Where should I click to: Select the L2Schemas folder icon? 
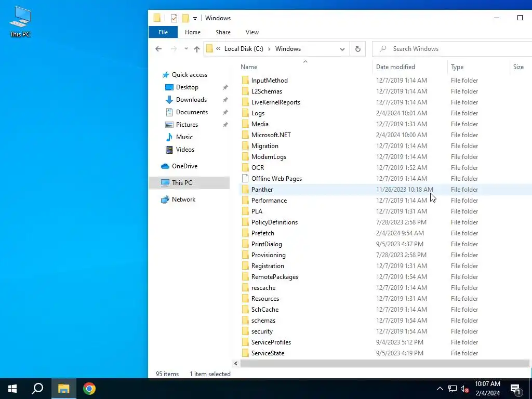[245, 91]
